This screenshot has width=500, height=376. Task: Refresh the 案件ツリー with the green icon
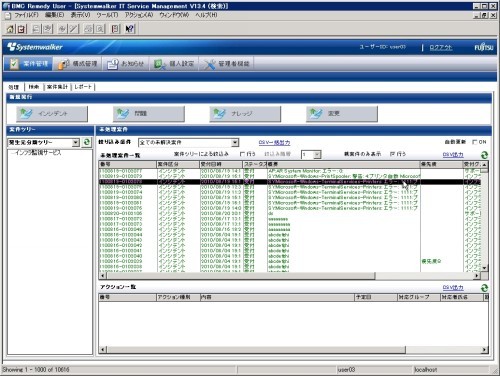[x=87, y=142]
